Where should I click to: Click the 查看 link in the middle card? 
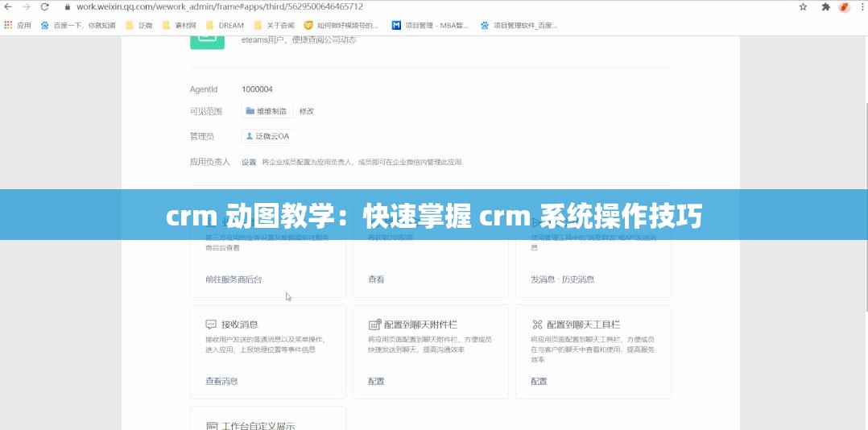click(x=377, y=279)
